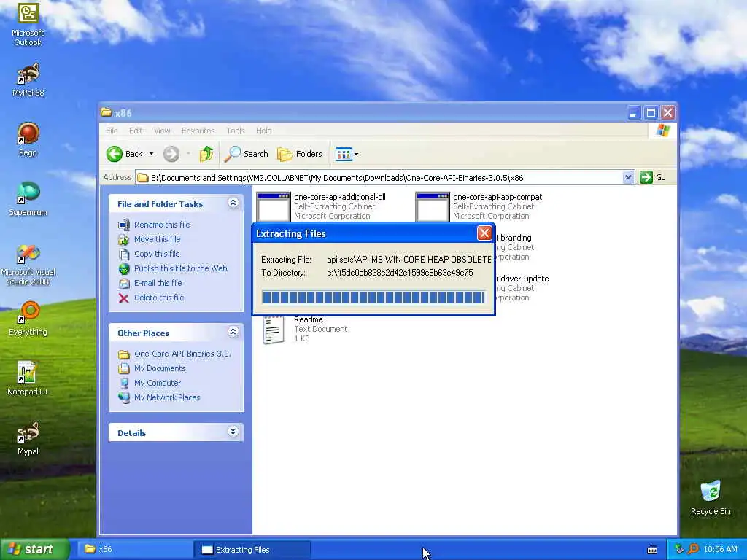This screenshot has height=560, width=747.
Task: Select one-core-api-additional-dll file icon
Action: click(274, 206)
